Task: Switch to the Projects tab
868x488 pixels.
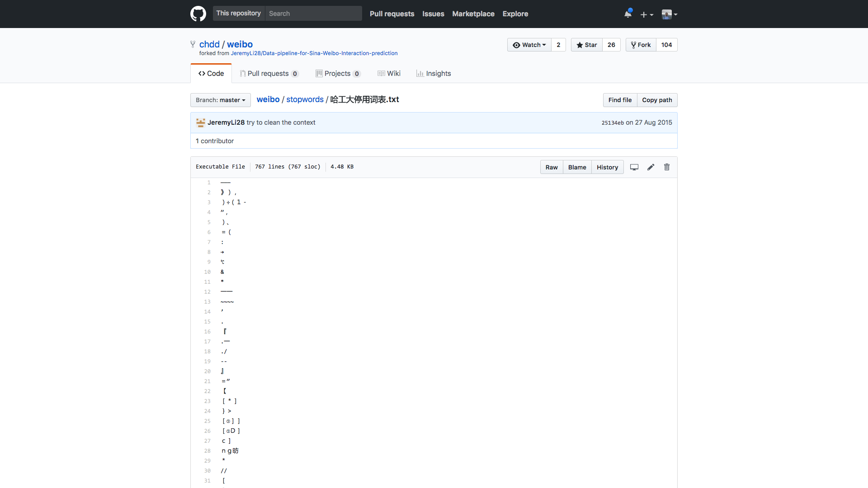Action: click(338, 73)
